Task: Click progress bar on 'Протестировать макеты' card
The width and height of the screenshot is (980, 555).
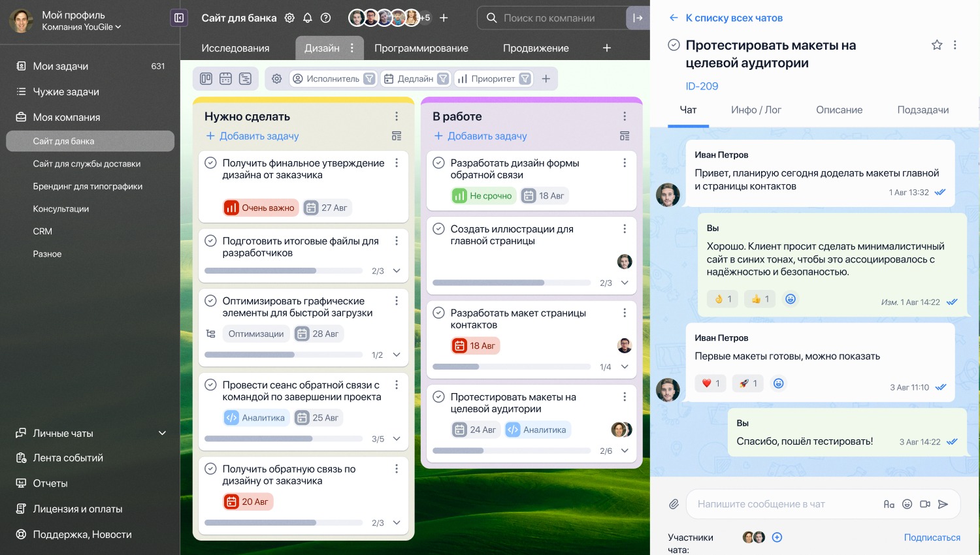Action: [x=512, y=451]
